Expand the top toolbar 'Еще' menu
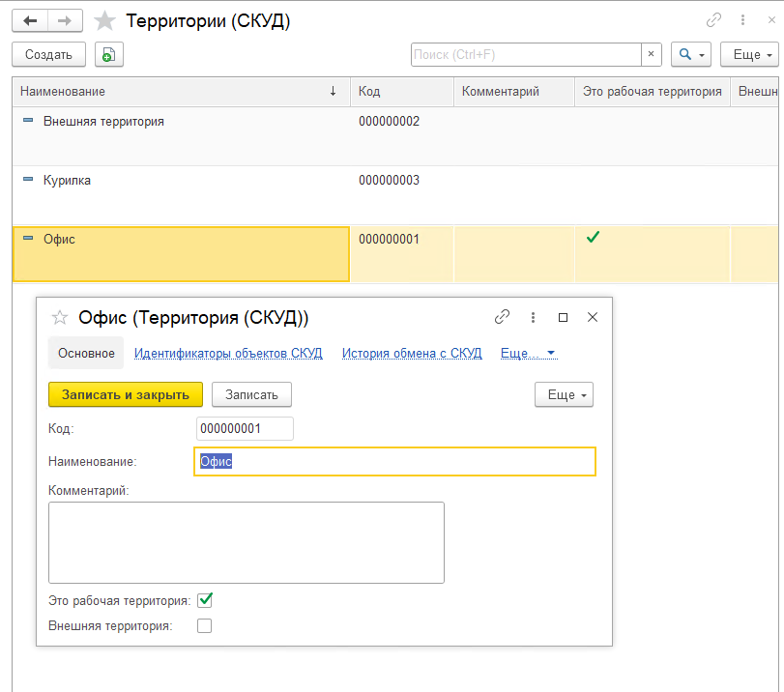This screenshot has width=784, height=692. click(749, 55)
